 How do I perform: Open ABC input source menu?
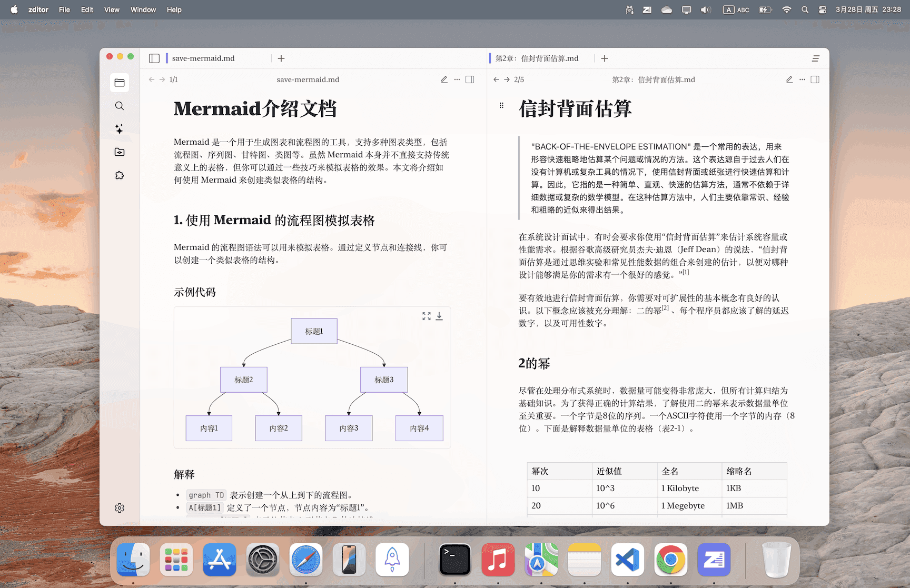[x=736, y=9]
